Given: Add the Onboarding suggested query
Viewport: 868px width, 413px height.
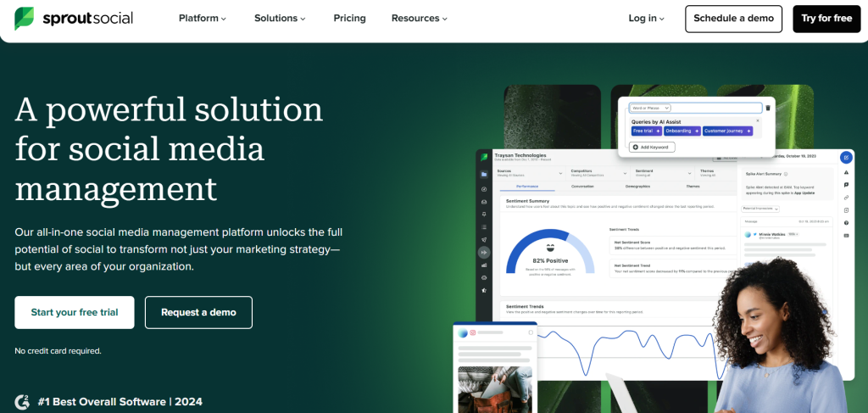Looking at the screenshot, I should (x=682, y=131).
